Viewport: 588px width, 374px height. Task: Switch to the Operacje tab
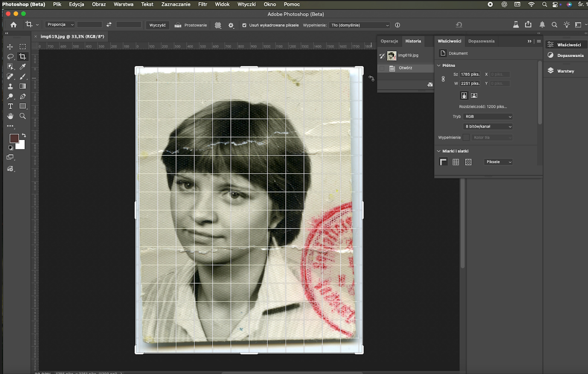point(389,41)
